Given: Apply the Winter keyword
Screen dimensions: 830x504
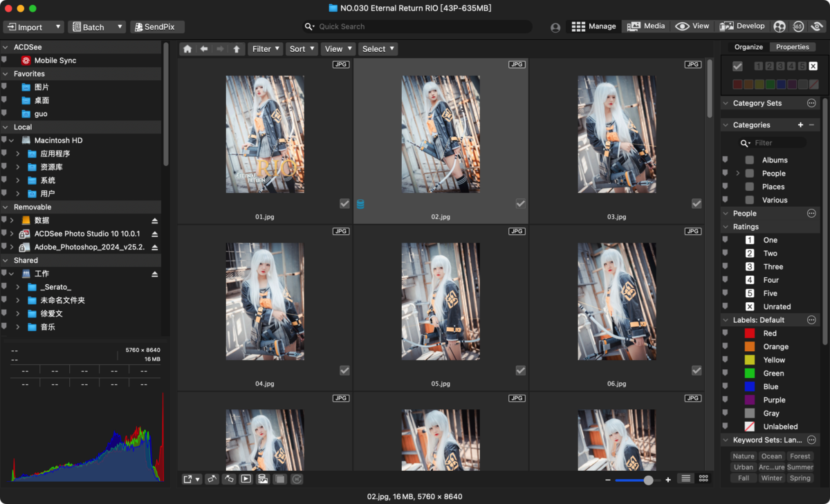Looking at the screenshot, I should point(771,478).
